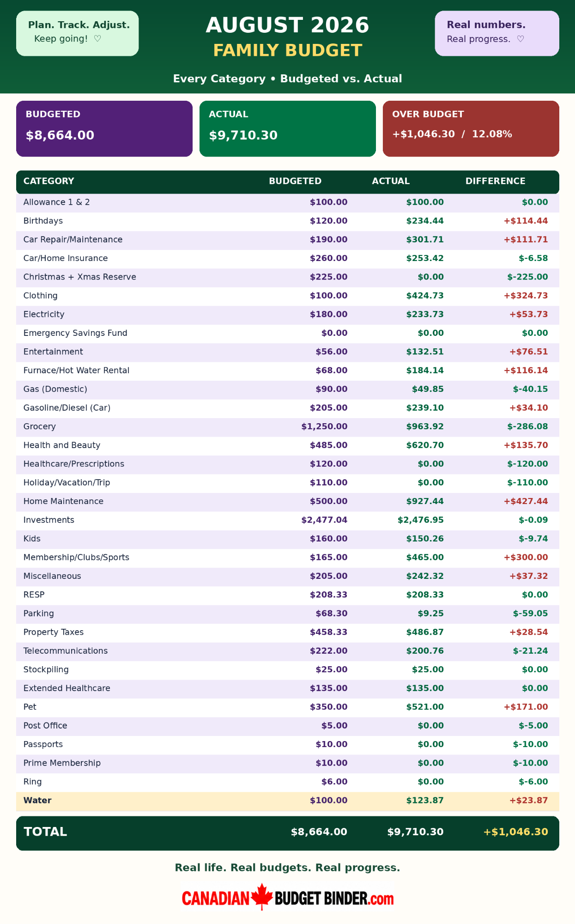This screenshot has height=924, width=575.
Task: Click Gas Domestic actual $49.85
Action: (x=428, y=389)
